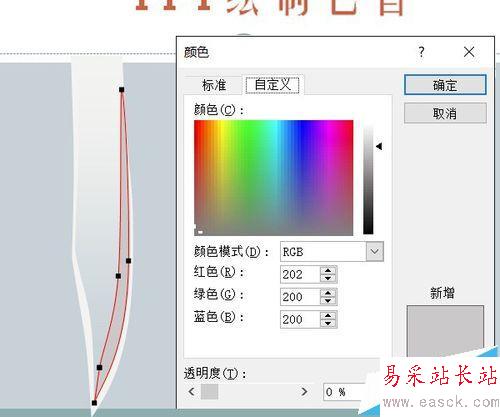
Task: Click the help question mark icon
Action: tap(421, 52)
